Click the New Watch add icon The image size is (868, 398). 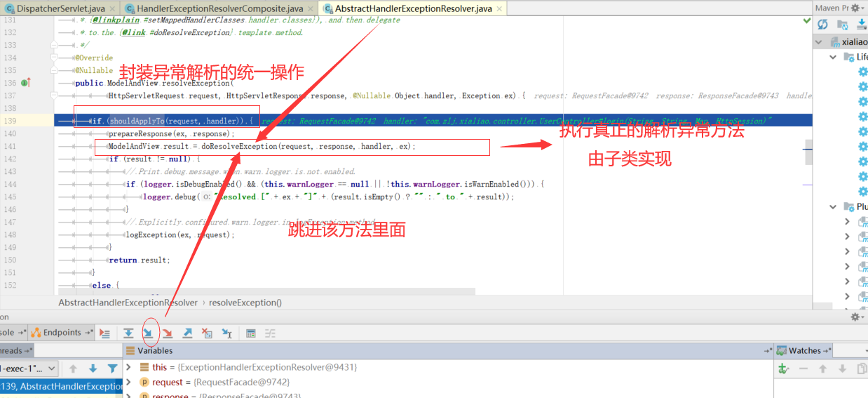click(x=784, y=369)
